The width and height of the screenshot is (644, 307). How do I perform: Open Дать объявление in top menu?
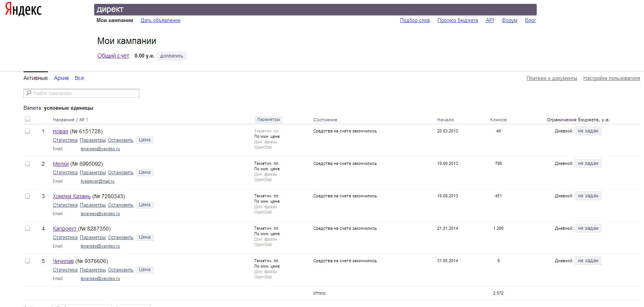click(x=161, y=20)
